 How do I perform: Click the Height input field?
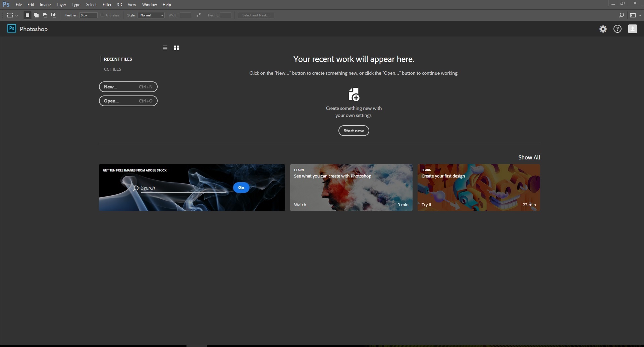(226, 15)
